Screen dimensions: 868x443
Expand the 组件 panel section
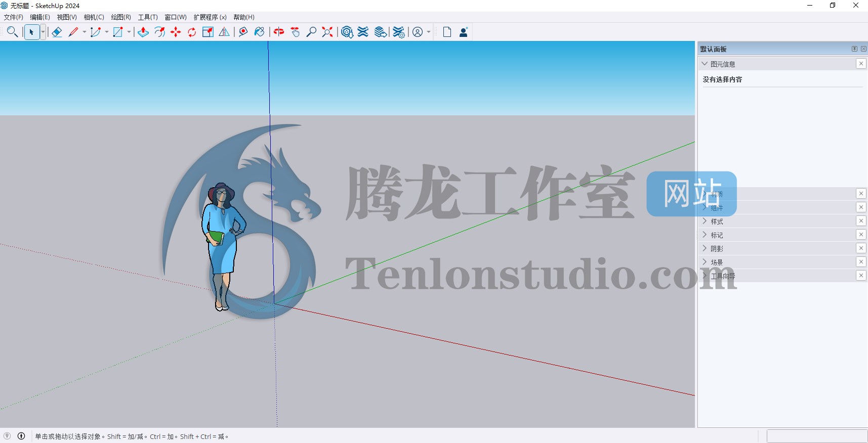(705, 207)
